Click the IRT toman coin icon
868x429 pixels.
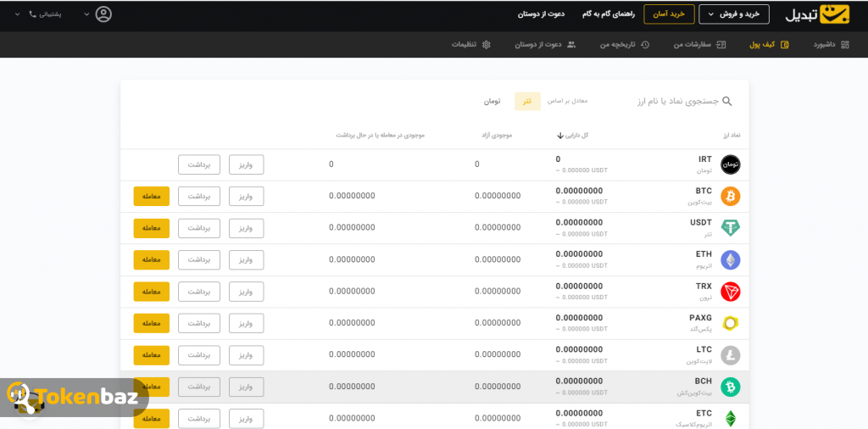(x=730, y=164)
